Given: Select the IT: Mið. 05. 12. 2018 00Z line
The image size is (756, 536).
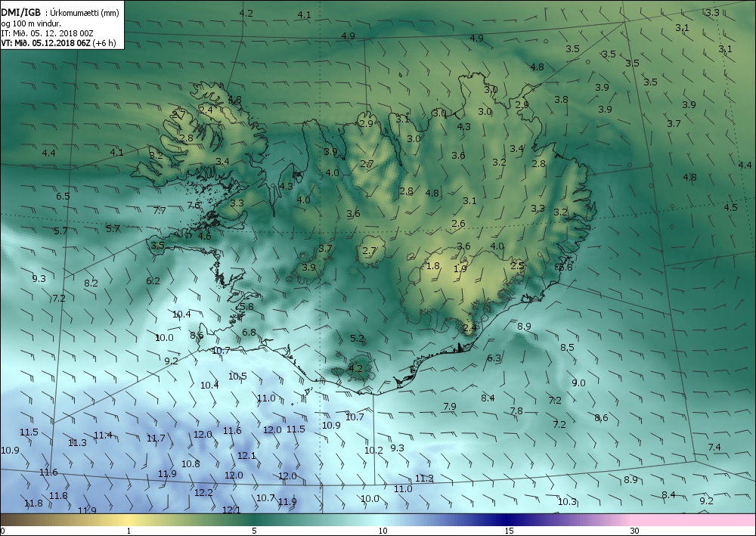Looking at the screenshot, I should (47, 33).
